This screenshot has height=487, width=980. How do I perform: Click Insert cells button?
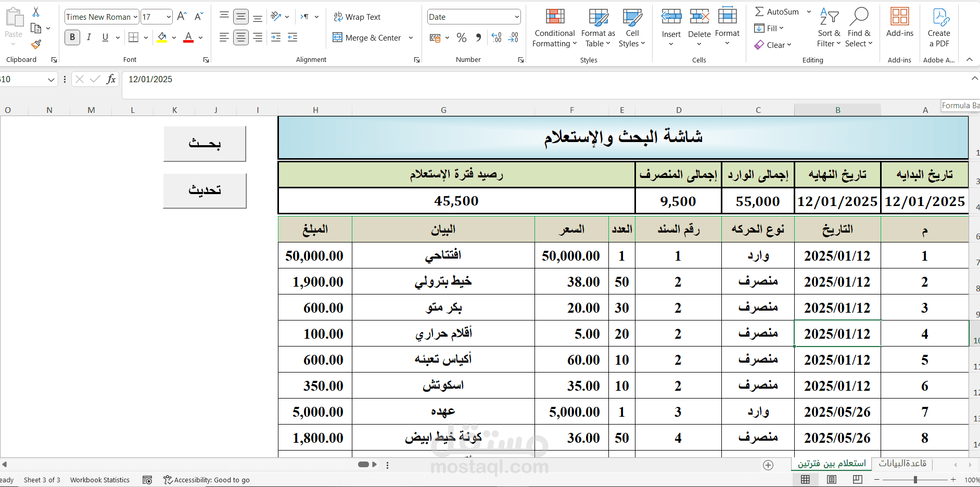pos(671,28)
